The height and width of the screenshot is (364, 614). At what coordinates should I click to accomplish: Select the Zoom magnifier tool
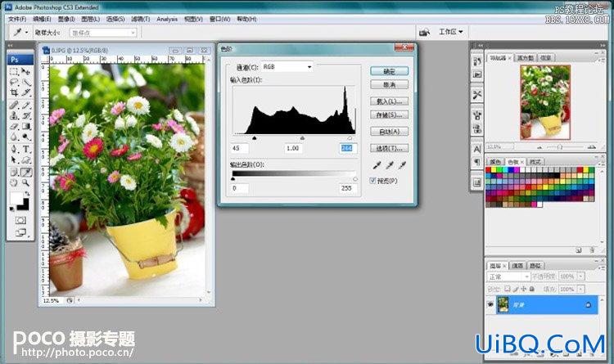click(x=26, y=182)
